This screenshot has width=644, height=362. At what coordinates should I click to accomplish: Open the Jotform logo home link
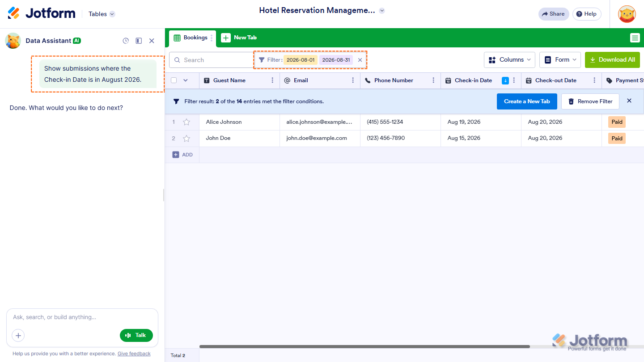tap(42, 13)
